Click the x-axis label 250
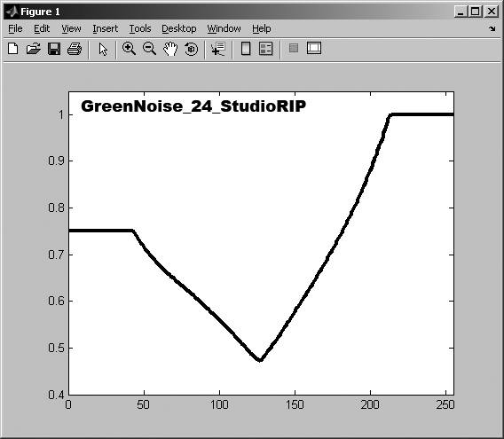Screen dimensions: 504x439 point(445,404)
